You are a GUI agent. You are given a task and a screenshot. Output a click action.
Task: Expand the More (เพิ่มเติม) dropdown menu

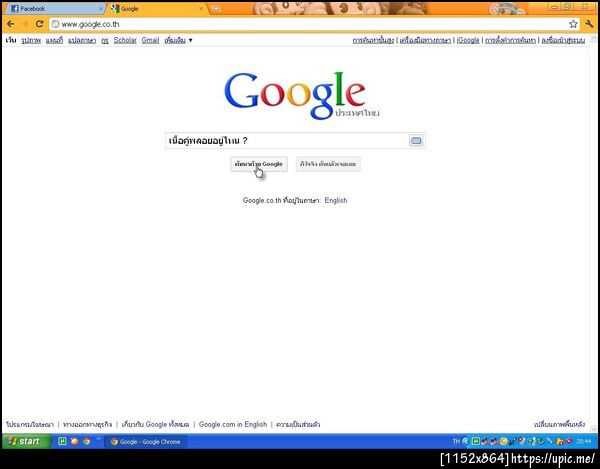pyautogui.click(x=178, y=40)
